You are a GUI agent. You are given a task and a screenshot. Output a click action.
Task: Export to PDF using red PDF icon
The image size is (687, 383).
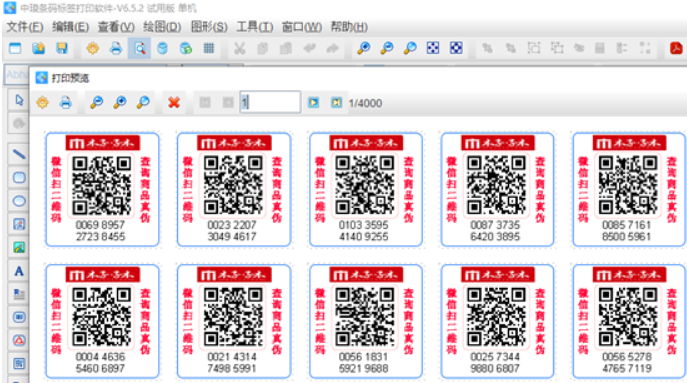(x=676, y=48)
